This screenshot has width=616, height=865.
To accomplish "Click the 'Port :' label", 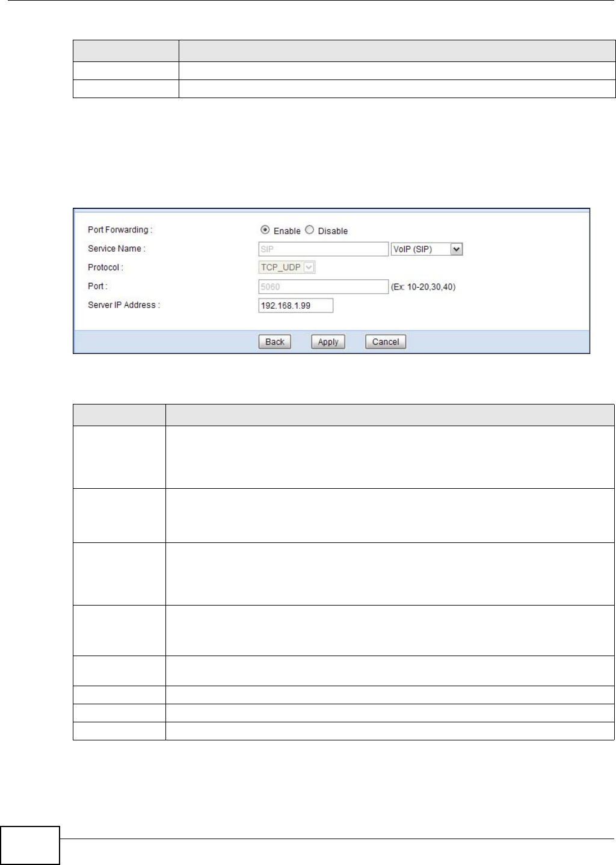I will pyautogui.click(x=97, y=286).
